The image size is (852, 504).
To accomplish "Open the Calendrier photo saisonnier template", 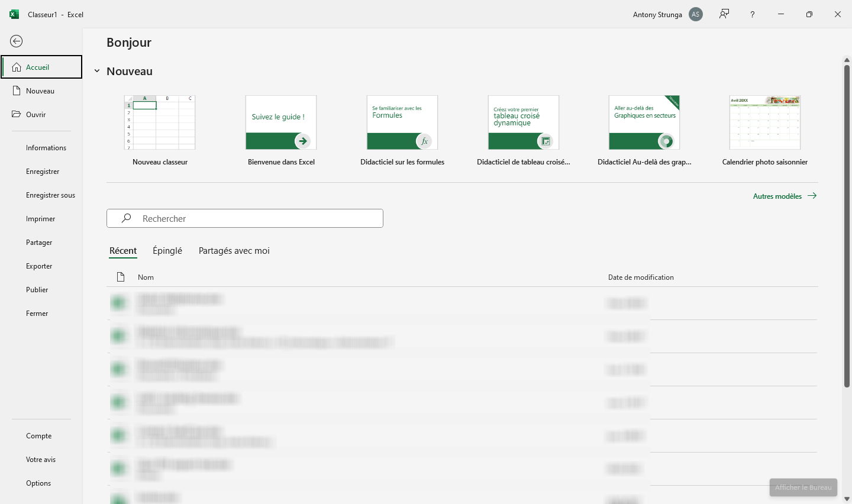I will [x=764, y=123].
